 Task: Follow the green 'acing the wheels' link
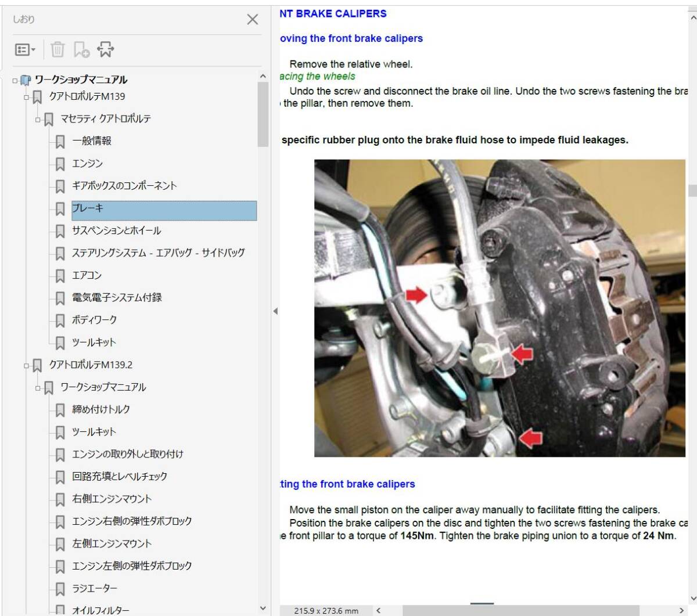(x=317, y=77)
